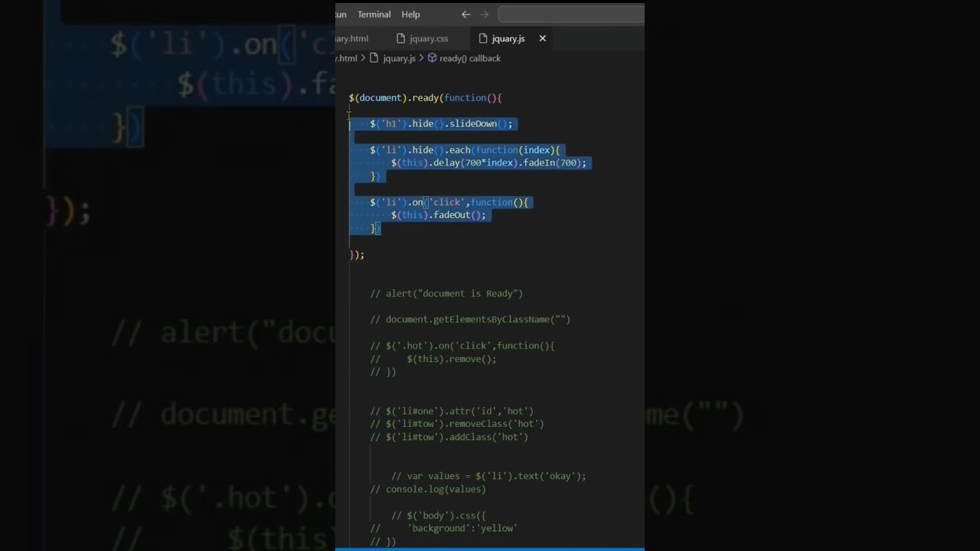Click the .html breadcrumb segment

[x=347, y=58]
